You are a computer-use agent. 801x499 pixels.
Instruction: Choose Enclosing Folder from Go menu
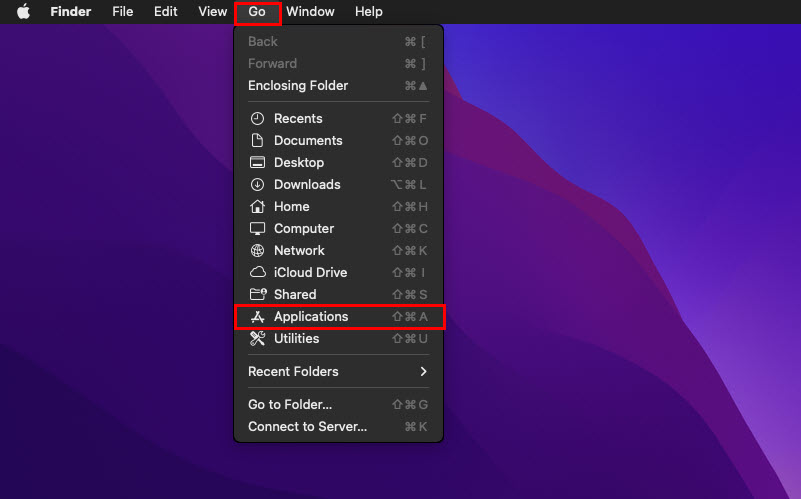tap(338, 85)
